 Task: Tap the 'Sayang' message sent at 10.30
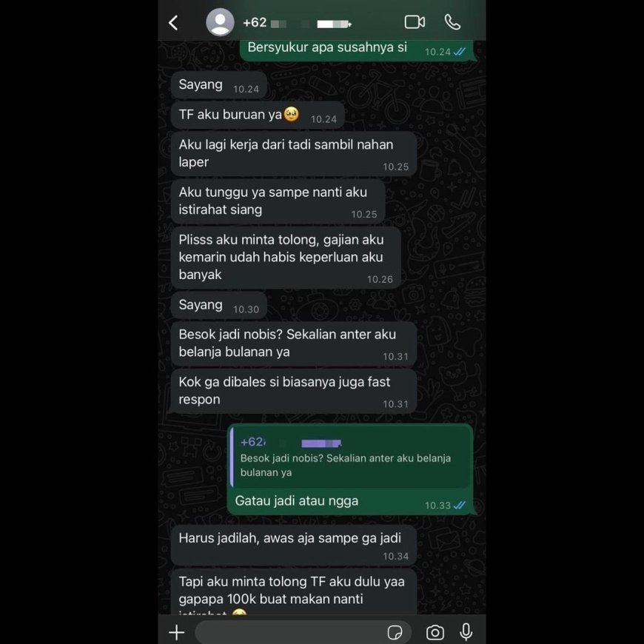point(219,305)
